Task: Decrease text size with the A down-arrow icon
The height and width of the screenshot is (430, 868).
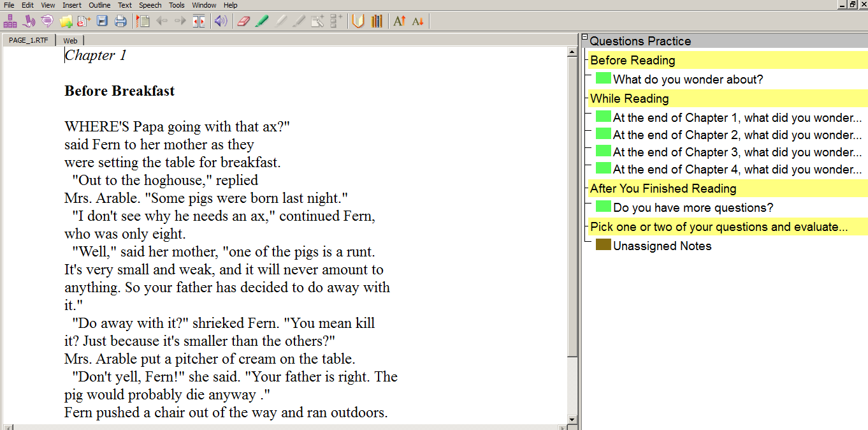Action: coord(418,21)
